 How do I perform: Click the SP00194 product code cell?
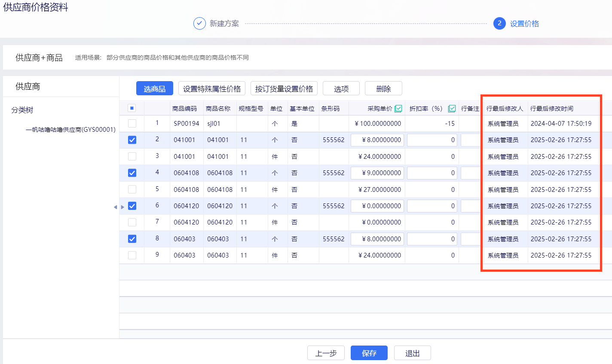point(187,124)
